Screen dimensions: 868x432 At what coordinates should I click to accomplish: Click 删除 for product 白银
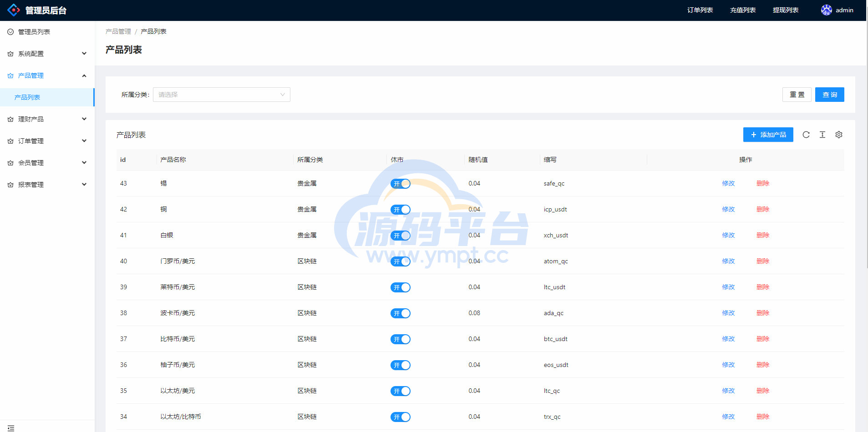pos(763,235)
